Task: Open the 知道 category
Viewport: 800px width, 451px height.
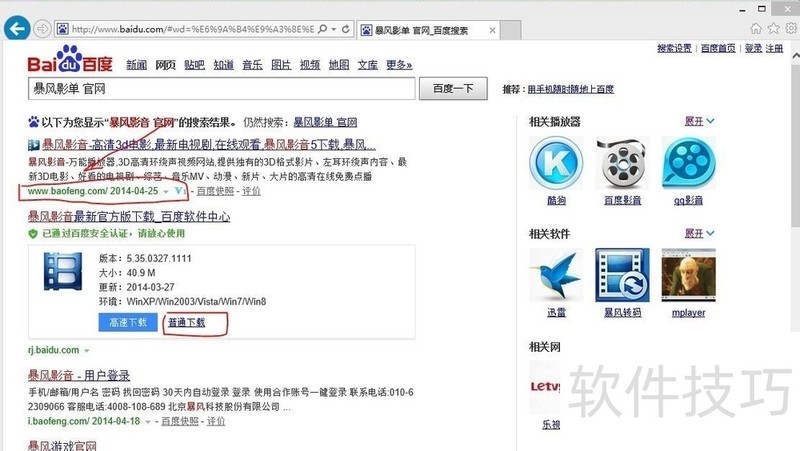Action: [223, 65]
